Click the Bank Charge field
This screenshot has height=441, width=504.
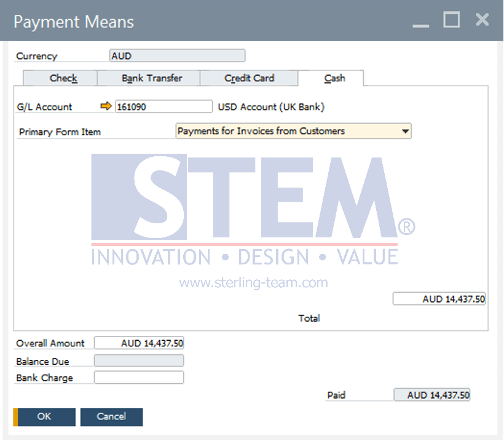point(139,377)
